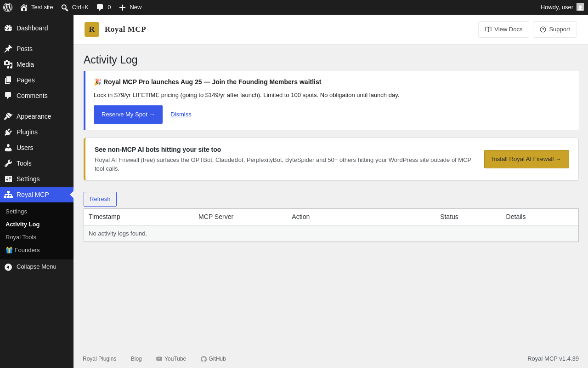Open the Founders submenu page
Image resolution: width=588 pixels, height=368 pixels.
(23, 250)
